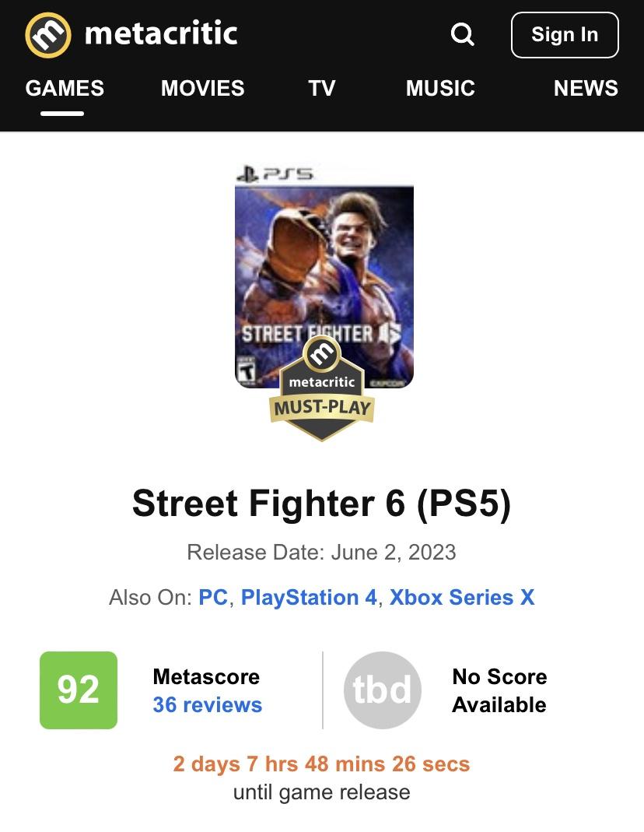Select the Music tab

pyautogui.click(x=440, y=88)
